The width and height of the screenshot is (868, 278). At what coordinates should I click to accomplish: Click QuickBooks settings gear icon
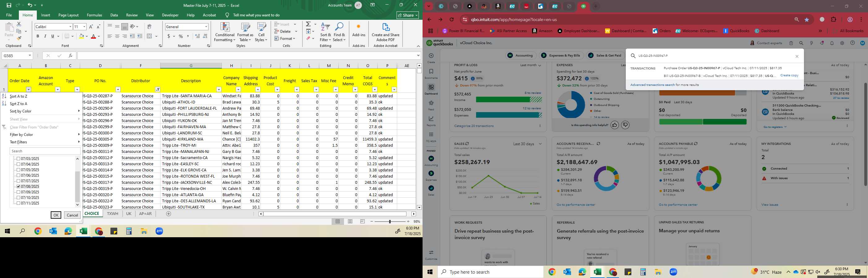click(842, 43)
